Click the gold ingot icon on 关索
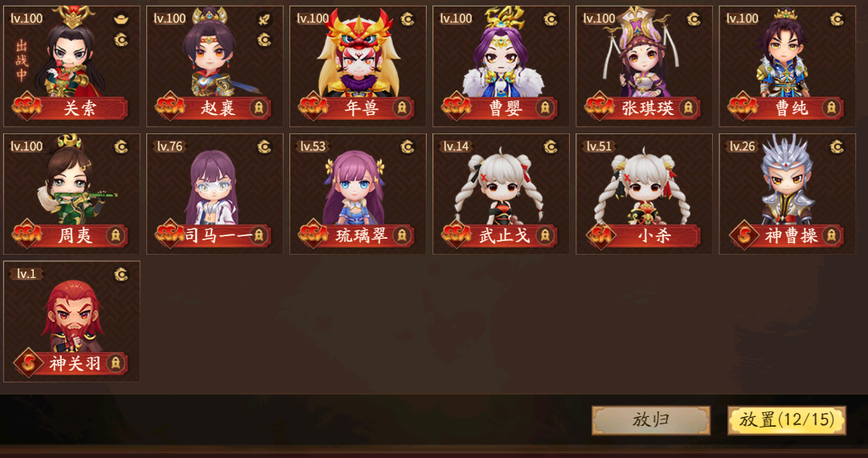This screenshot has height=458, width=868. pos(121,19)
